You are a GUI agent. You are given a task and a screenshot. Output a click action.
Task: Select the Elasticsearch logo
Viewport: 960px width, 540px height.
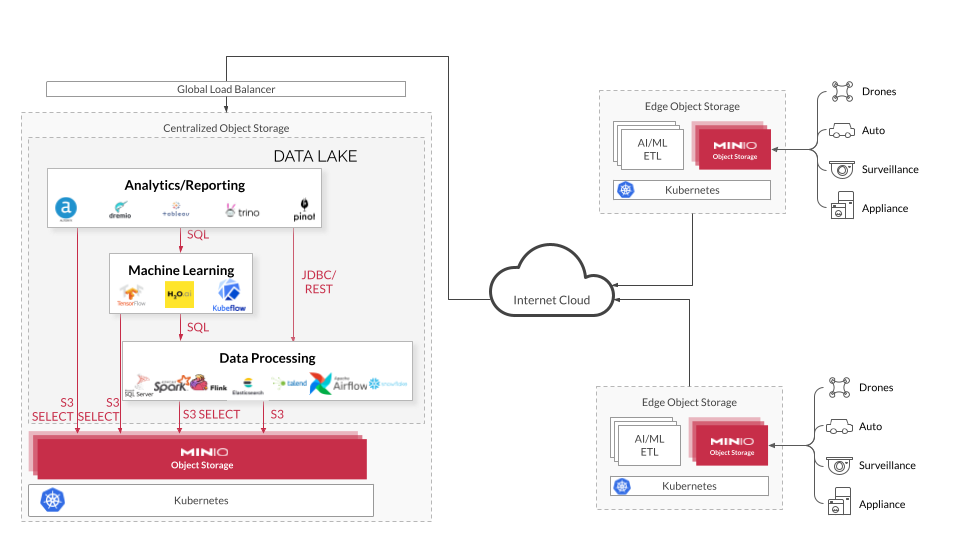coord(247,385)
